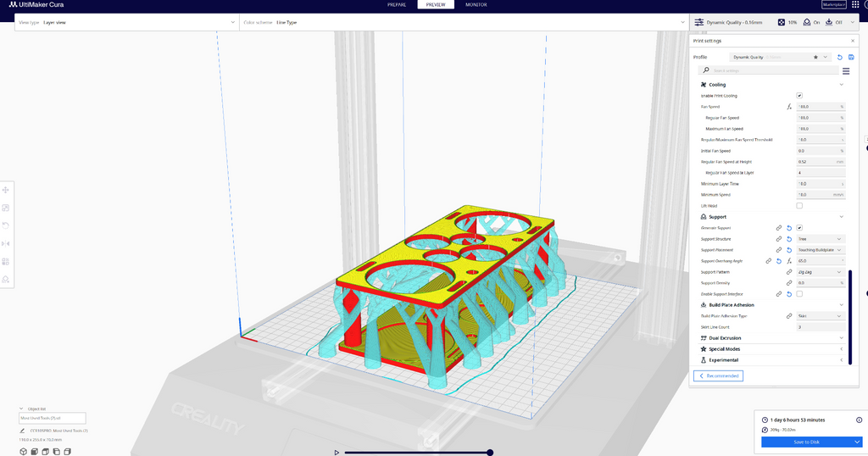Switch to the PREPARE stage tab
Screen dimensions: 868x456
tap(397, 4)
